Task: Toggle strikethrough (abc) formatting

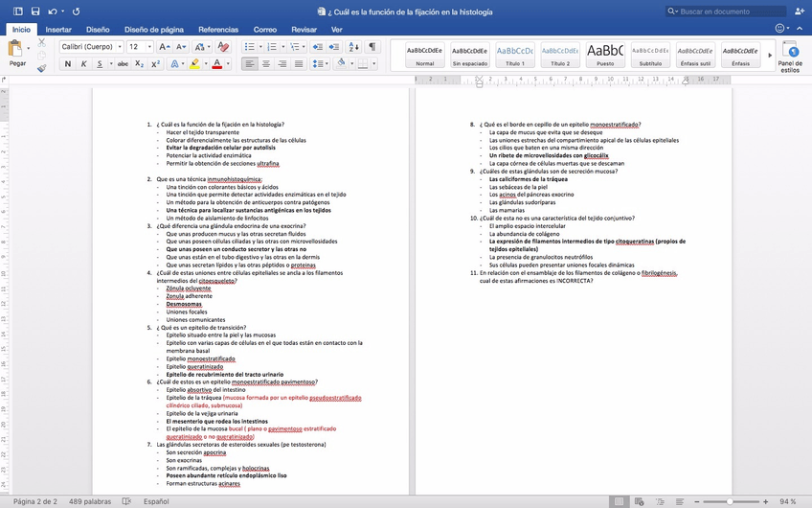Action: (x=123, y=64)
